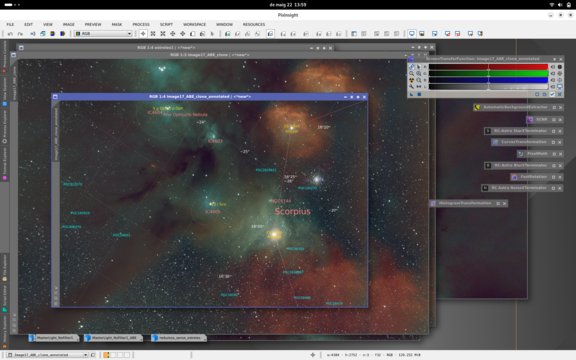This screenshot has height=360, width=576.
Task: Restore the minimized MasterLight_NoFilter1 image
Action: pyautogui.click(x=54, y=338)
